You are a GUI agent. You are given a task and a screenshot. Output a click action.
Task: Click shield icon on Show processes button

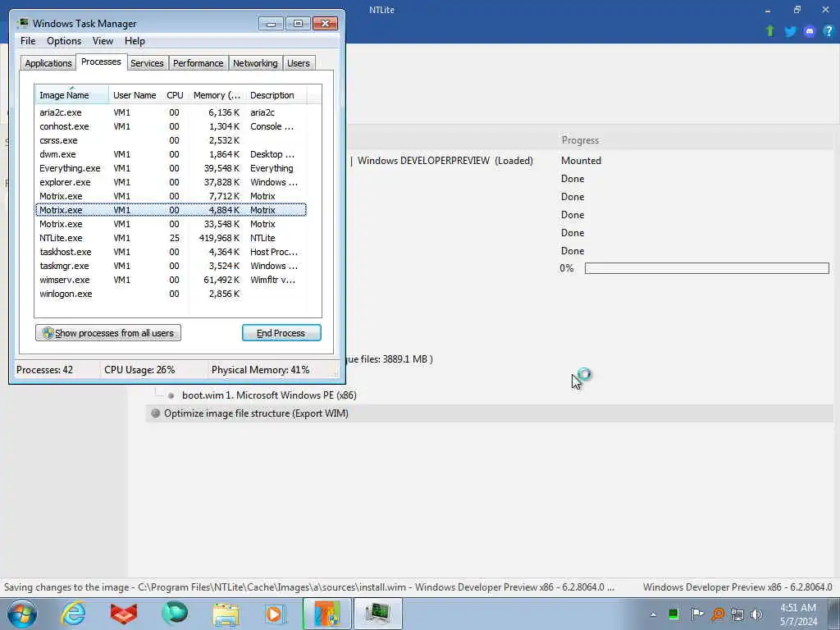coord(48,333)
